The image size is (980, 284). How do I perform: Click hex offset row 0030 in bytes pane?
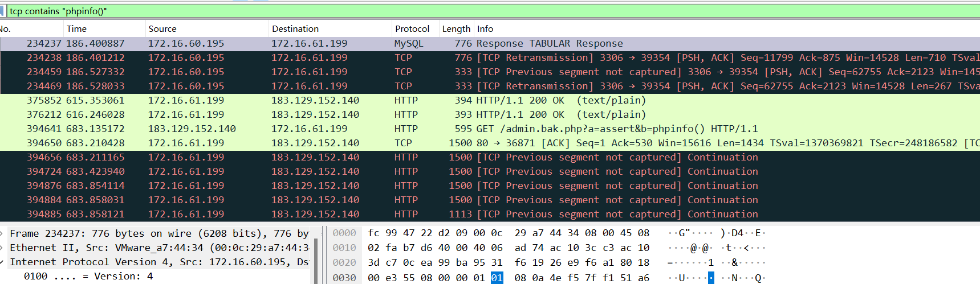point(344,278)
